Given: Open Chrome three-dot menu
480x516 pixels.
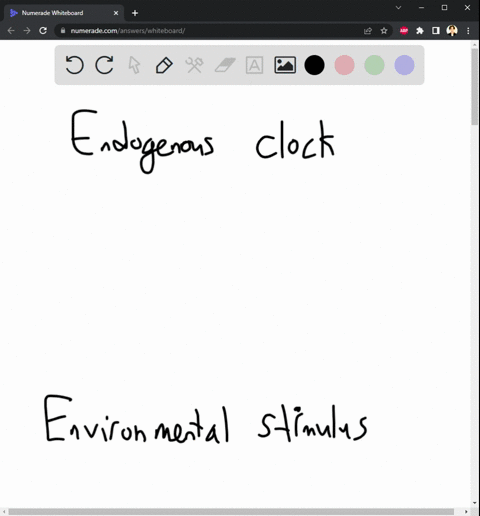Looking at the screenshot, I should pyautogui.click(x=468, y=31).
